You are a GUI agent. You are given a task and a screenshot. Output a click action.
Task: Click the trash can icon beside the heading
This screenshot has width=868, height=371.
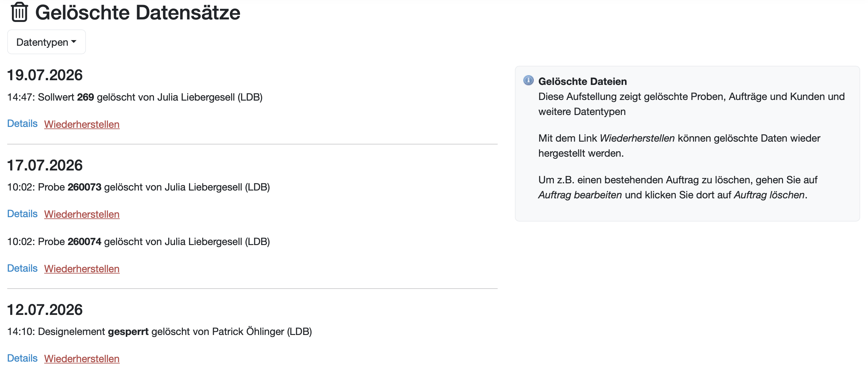tap(19, 12)
